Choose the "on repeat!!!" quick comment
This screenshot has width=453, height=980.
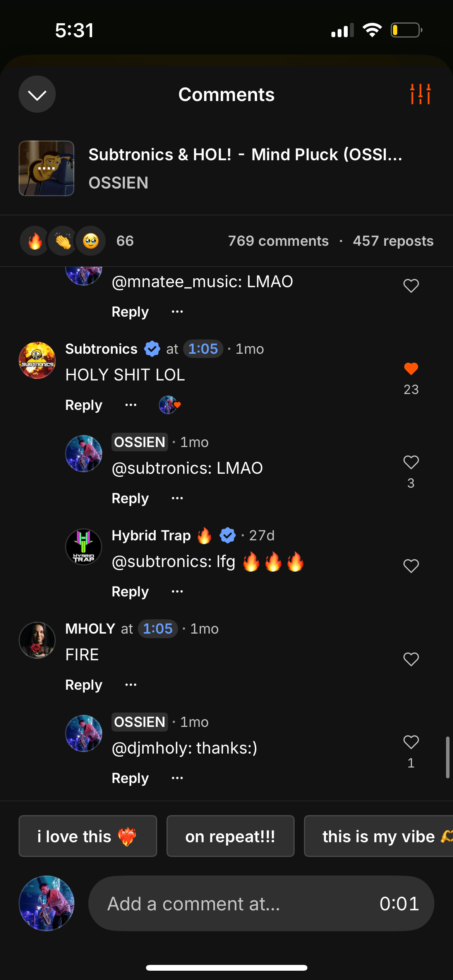coord(230,836)
